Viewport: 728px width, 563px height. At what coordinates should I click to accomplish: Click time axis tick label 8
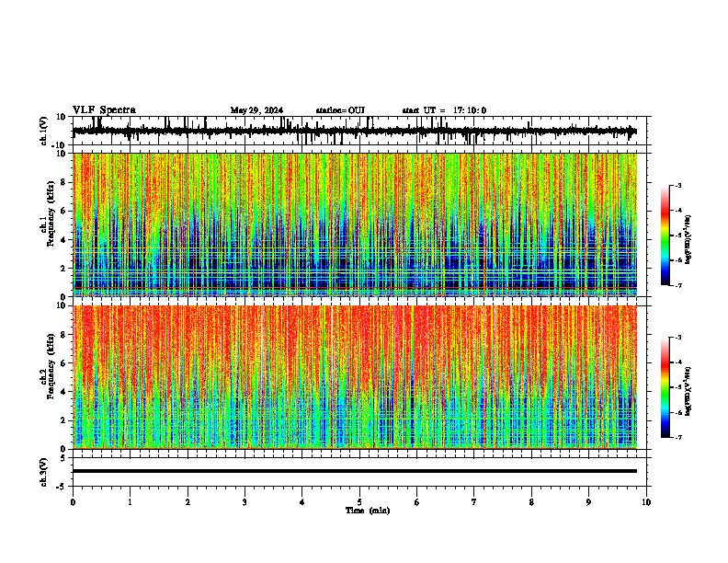click(x=531, y=501)
